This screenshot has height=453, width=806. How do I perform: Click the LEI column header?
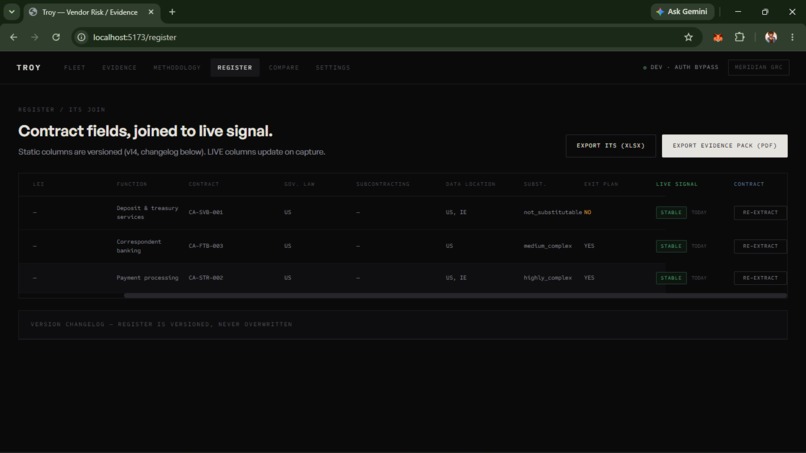[39, 184]
